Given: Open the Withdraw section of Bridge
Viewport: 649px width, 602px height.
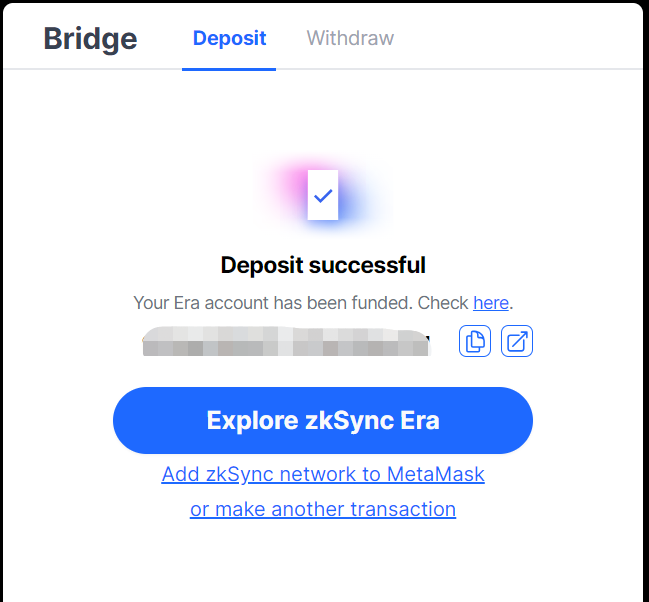Looking at the screenshot, I should click(x=350, y=39).
